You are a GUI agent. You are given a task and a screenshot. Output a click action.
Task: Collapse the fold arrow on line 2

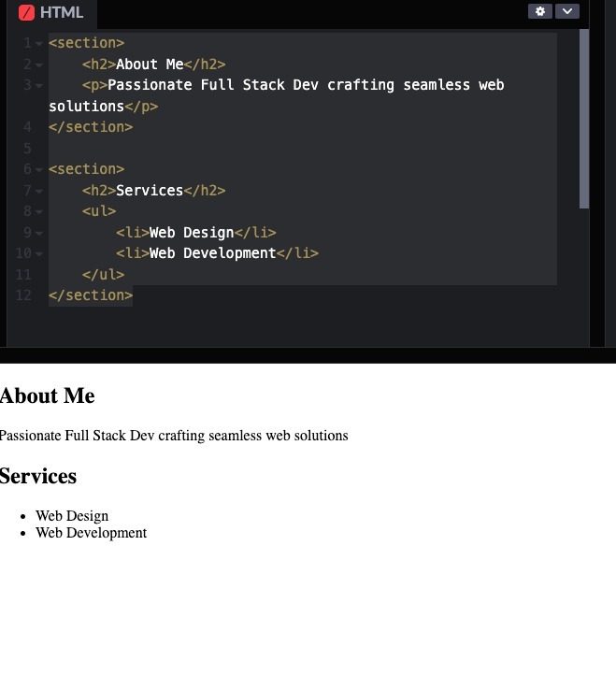tap(39, 65)
